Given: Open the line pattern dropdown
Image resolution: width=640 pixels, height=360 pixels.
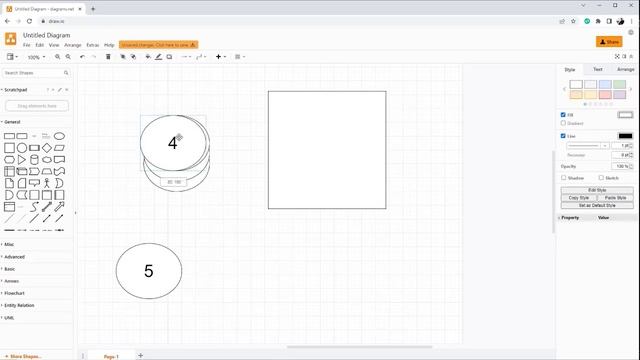Looking at the screenshot, I should pyautogui.click(x=588, y=146).
